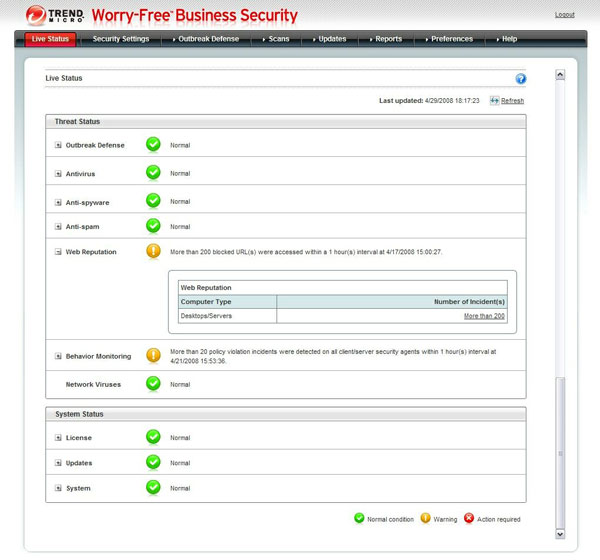Click green check icon for Network Viruses
Viewport: 600px width, 560px height.
(153, 384)
